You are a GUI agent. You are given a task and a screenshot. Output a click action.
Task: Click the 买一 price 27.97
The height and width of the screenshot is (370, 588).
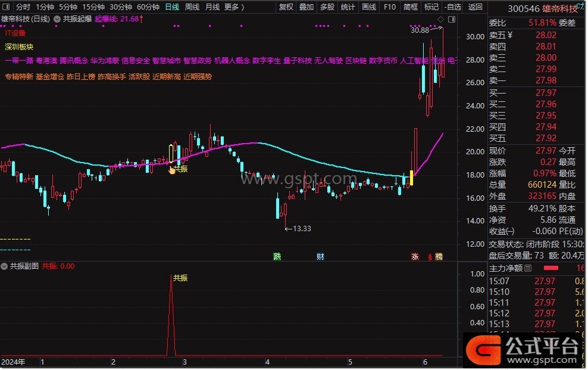point(546,93)
